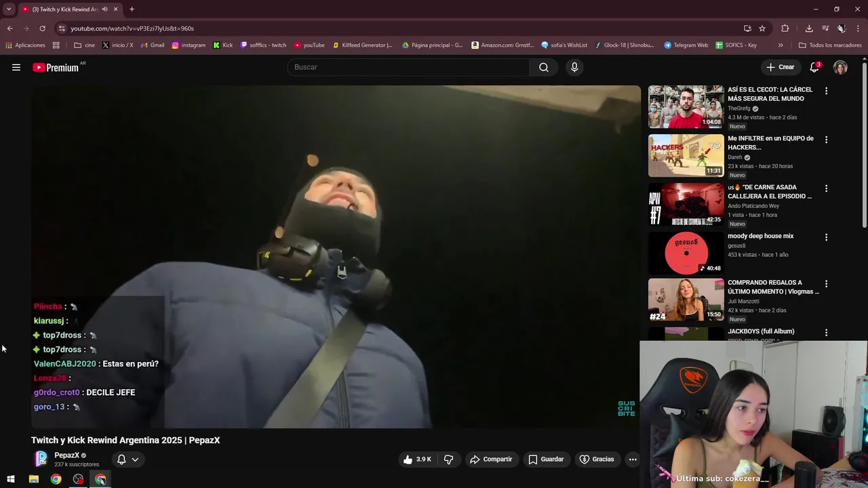Screen dimensions: 868x488
Task: Click SUSCRIBITE watermark on video
Action: tap(626, 409)
